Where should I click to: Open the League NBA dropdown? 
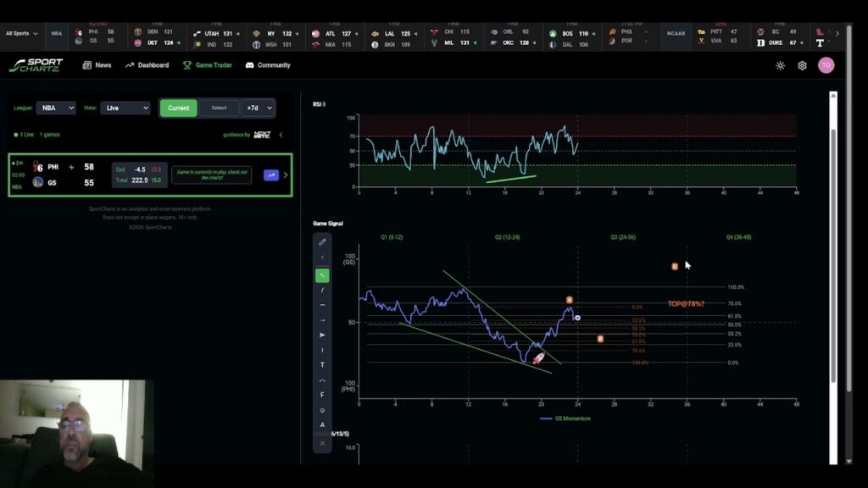(56, 108)
